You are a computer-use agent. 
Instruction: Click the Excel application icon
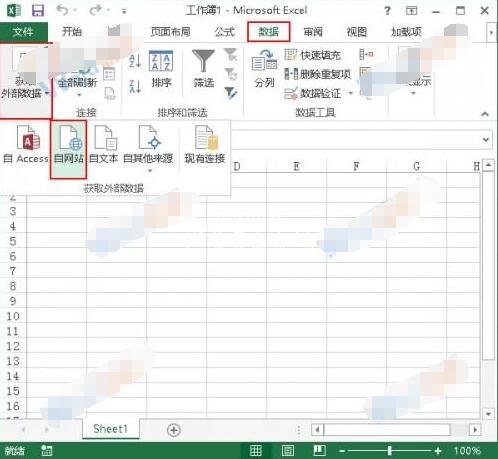point(13,10)
